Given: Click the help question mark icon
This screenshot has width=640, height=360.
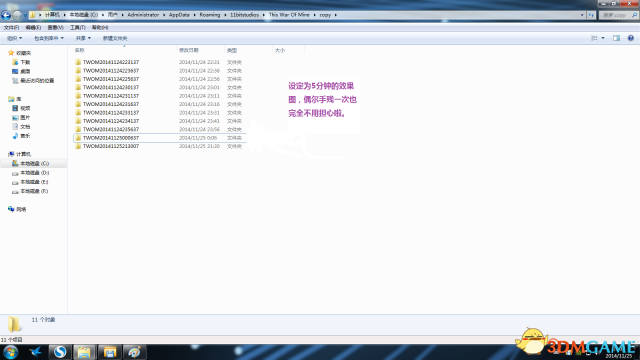Looking at the screenshot, I should [631, 38].
